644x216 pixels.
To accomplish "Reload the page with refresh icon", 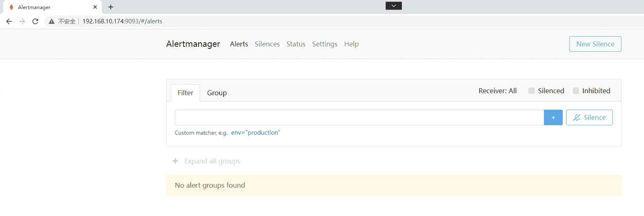I will pos(35,21).
